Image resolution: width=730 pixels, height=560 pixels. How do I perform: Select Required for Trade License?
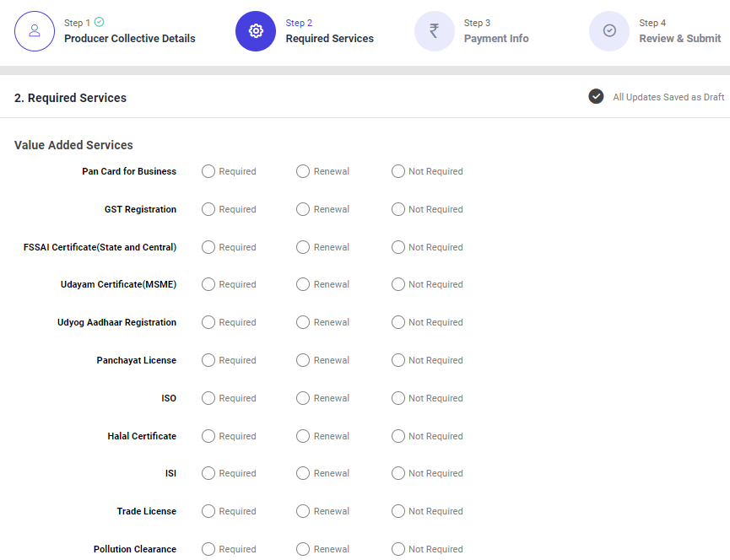coord(208,511)
